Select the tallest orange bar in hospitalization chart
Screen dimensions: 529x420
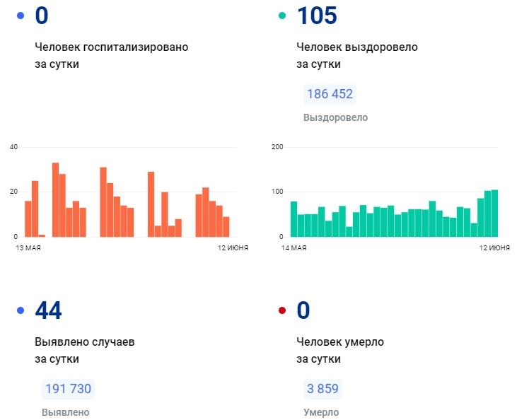click(55, 199)
